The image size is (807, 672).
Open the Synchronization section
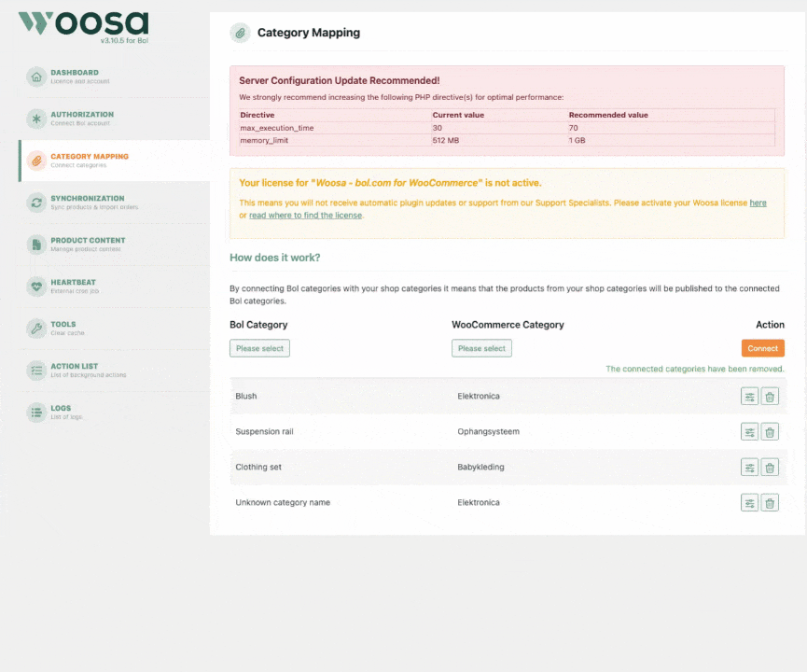pyautogui.click(x=114, y=203)
